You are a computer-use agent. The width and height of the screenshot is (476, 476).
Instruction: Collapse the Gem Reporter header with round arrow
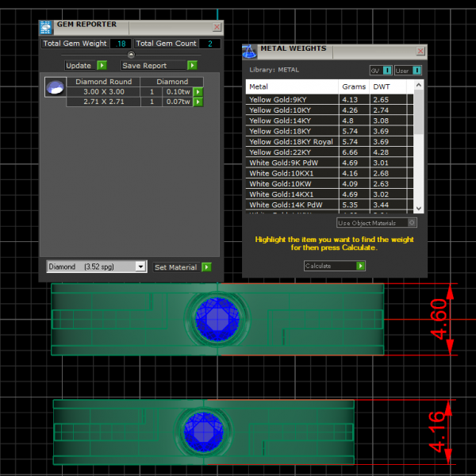(131, 55)
